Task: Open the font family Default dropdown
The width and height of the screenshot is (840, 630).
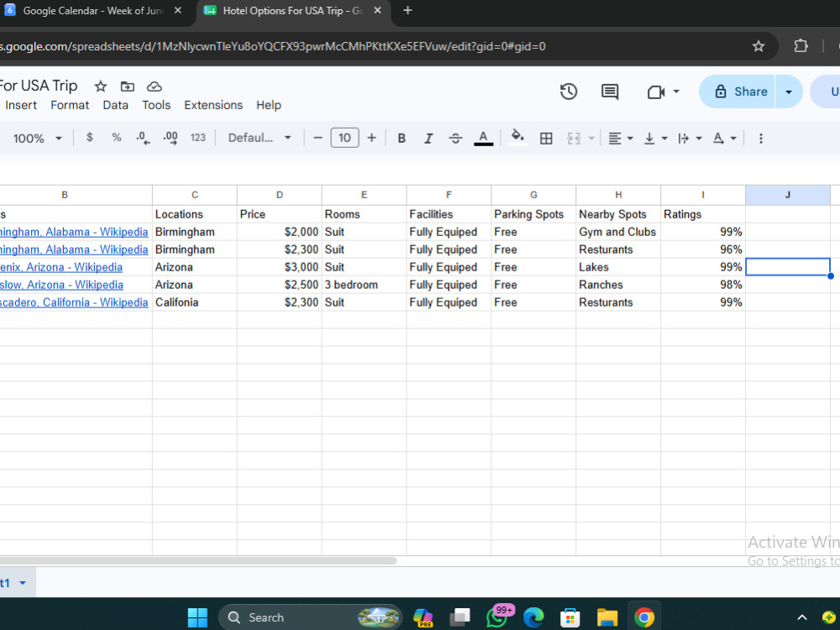Action: [x=260, y=138]
